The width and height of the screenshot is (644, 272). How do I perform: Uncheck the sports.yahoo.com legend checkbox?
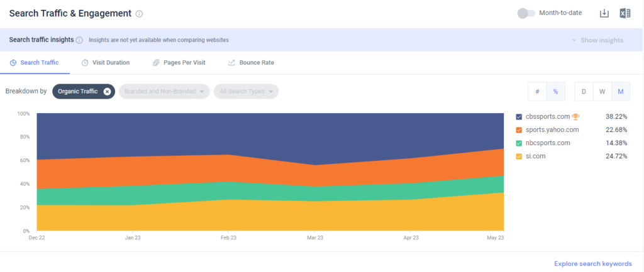coord(519,130)
